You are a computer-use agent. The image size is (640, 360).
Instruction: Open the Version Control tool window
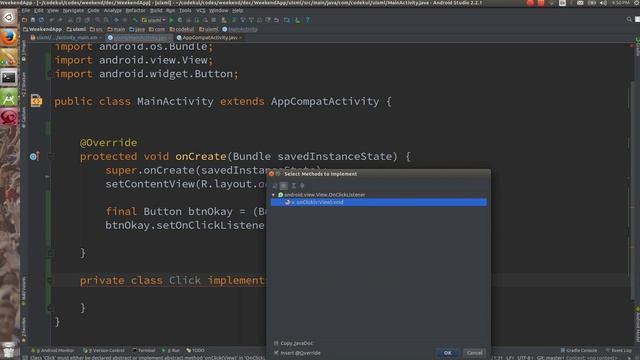click(104, 350)
